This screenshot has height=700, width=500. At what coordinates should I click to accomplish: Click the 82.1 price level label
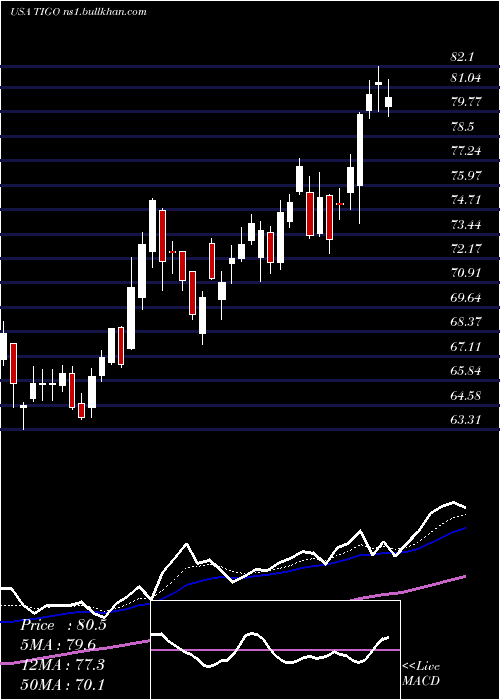[462, 57]
